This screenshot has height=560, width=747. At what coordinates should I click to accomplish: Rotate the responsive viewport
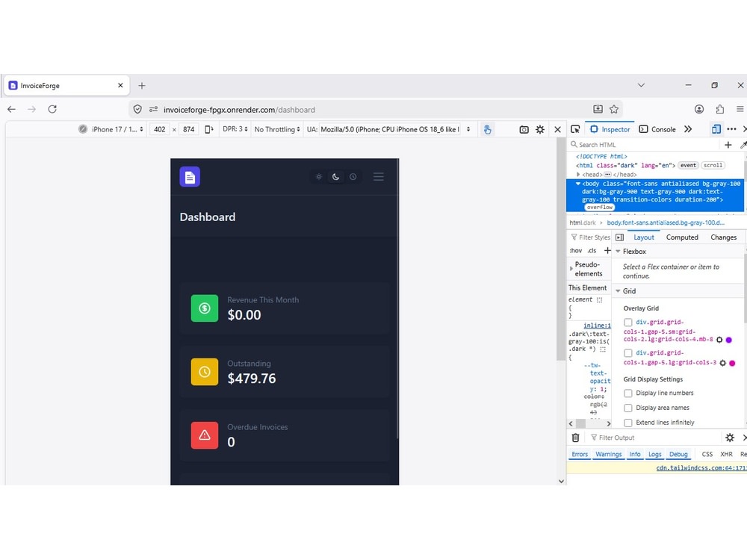click(x=208, y=129)
